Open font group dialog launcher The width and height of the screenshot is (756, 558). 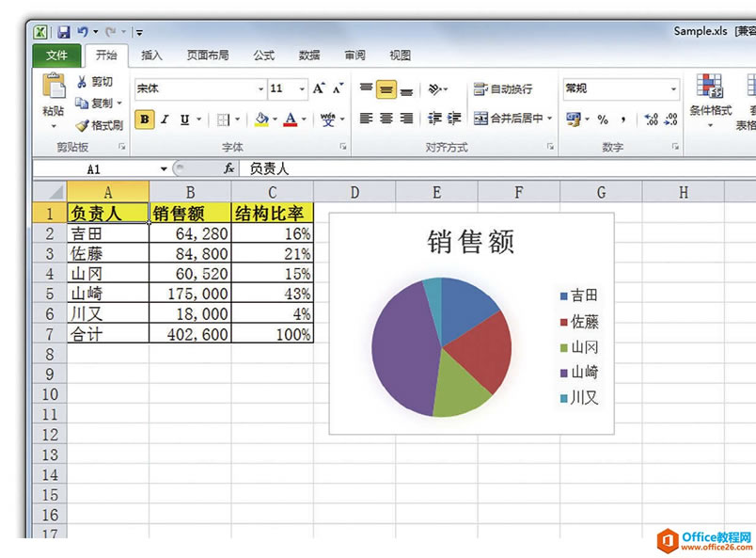pos(343,146)
